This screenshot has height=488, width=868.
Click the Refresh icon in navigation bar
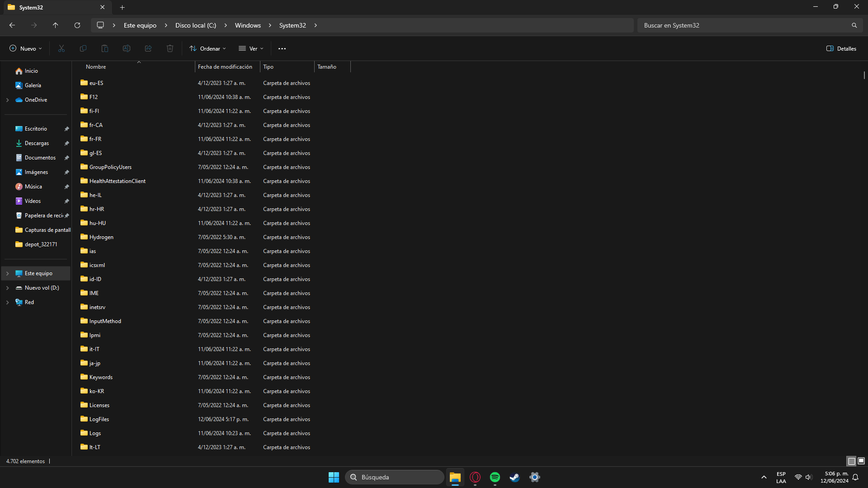pos(77,25)
